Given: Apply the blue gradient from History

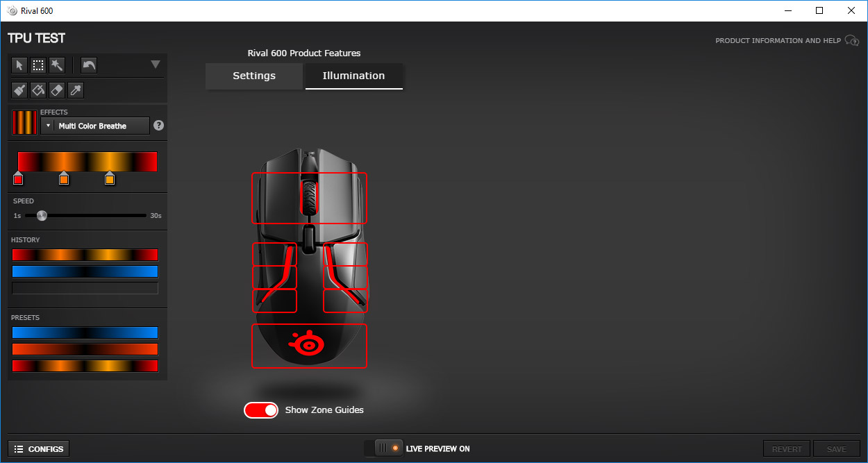Looking at the screenshot, I should click(x=85, y=271).
